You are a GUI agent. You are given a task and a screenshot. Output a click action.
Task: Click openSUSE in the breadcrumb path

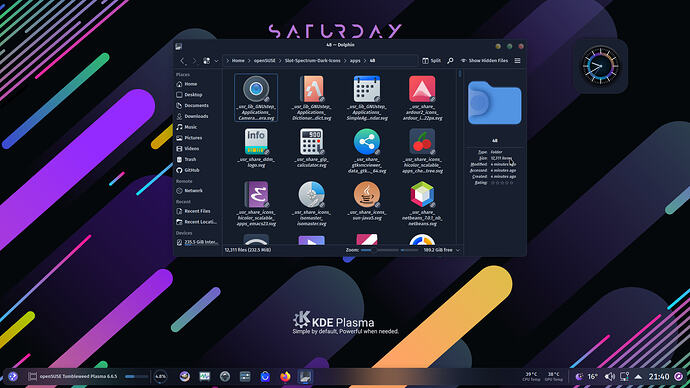coord(264,61)
